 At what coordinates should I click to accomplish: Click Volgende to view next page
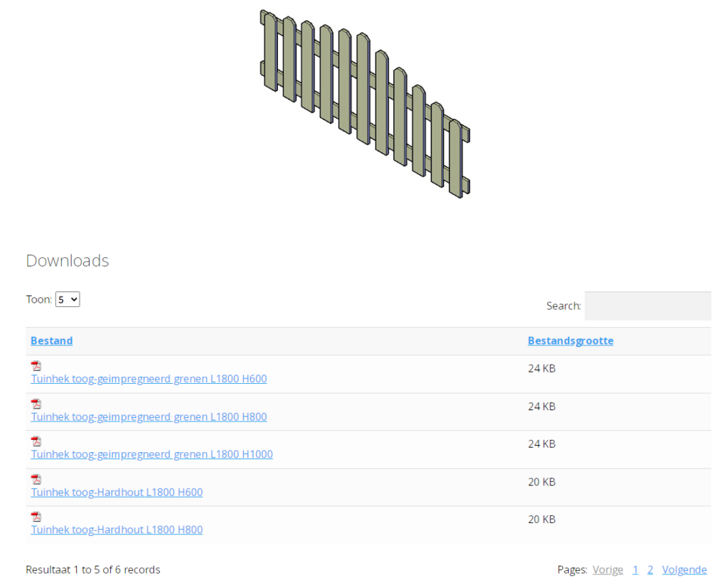pyautogui.click(x=684, y=569)
